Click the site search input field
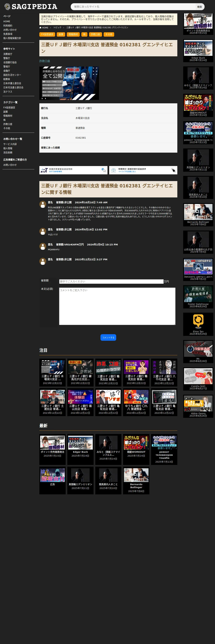Screen dimensions: 215x644 [133, 7]
